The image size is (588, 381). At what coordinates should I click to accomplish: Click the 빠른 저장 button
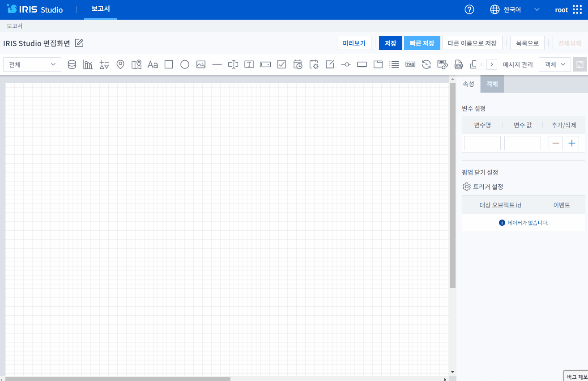422,43
